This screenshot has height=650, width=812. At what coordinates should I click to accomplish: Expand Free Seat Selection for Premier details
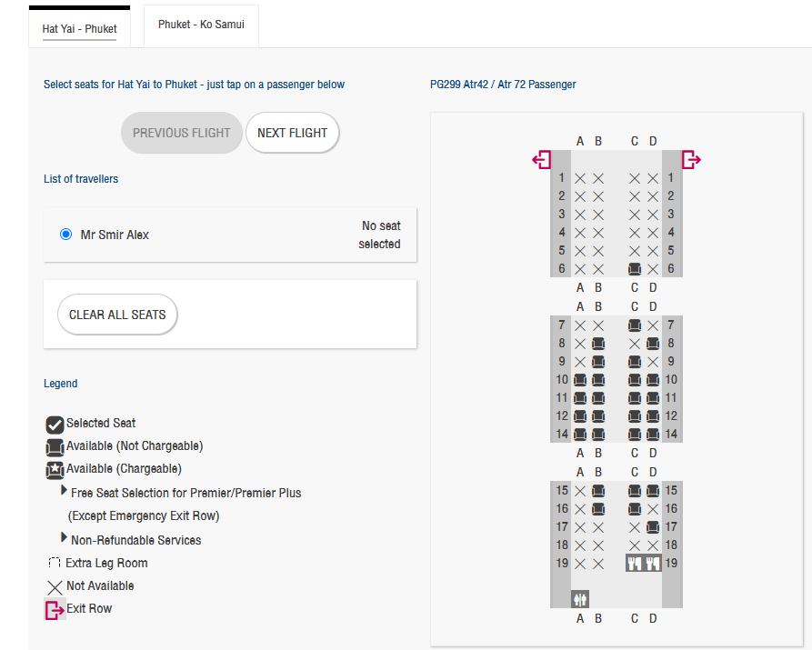[x=65, y=491]
